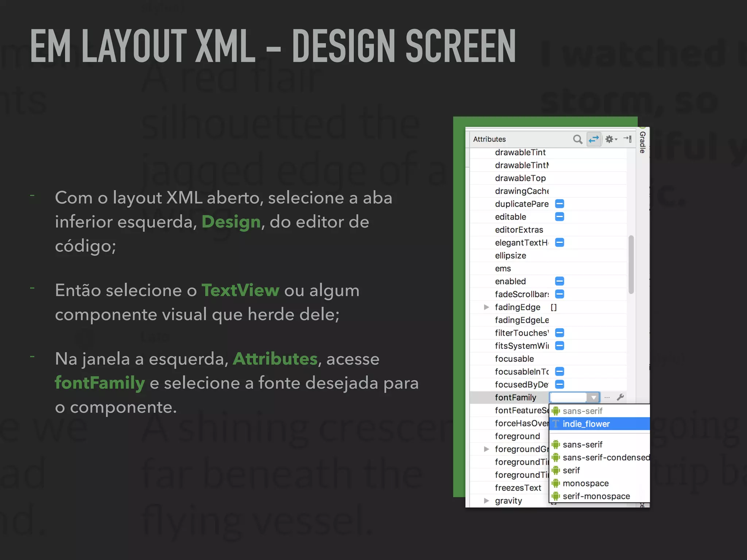Screen dimensions: 747x560
Task: Select the focusable attribute row
Action: pos(548,359)
